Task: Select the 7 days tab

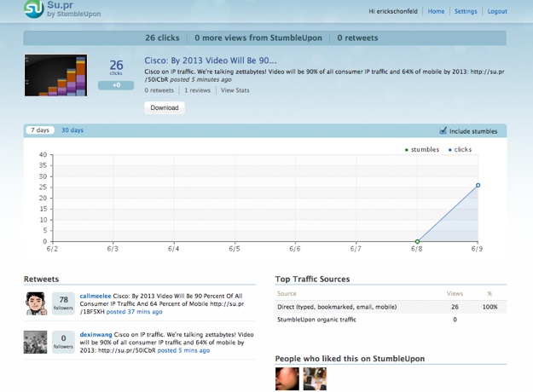Action: point(40,130)
